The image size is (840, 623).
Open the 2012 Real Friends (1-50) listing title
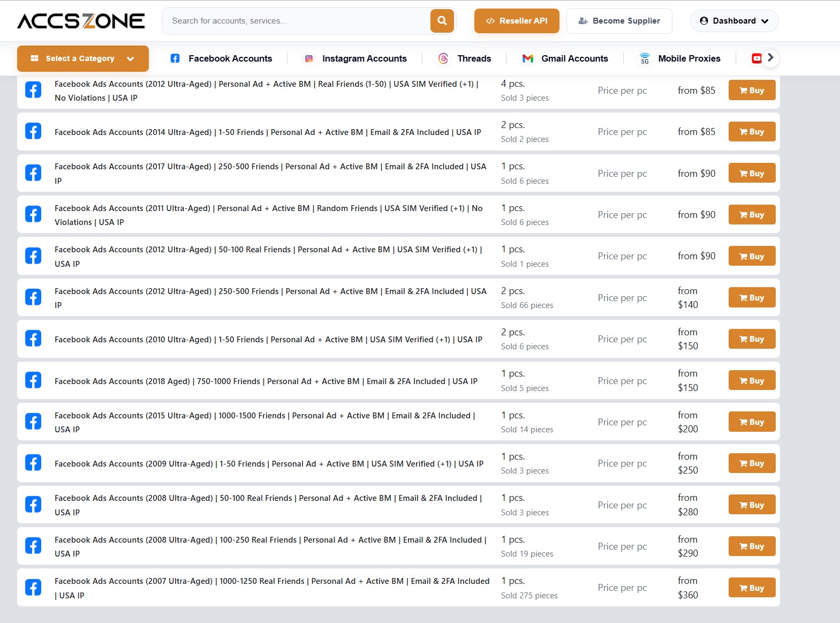click(x=267, y=91)
